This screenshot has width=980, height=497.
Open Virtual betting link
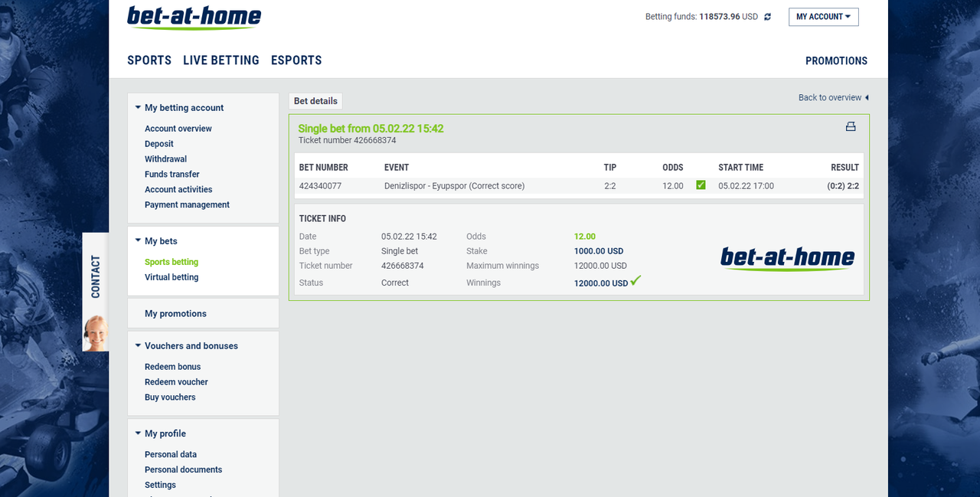tap(171, 277)
